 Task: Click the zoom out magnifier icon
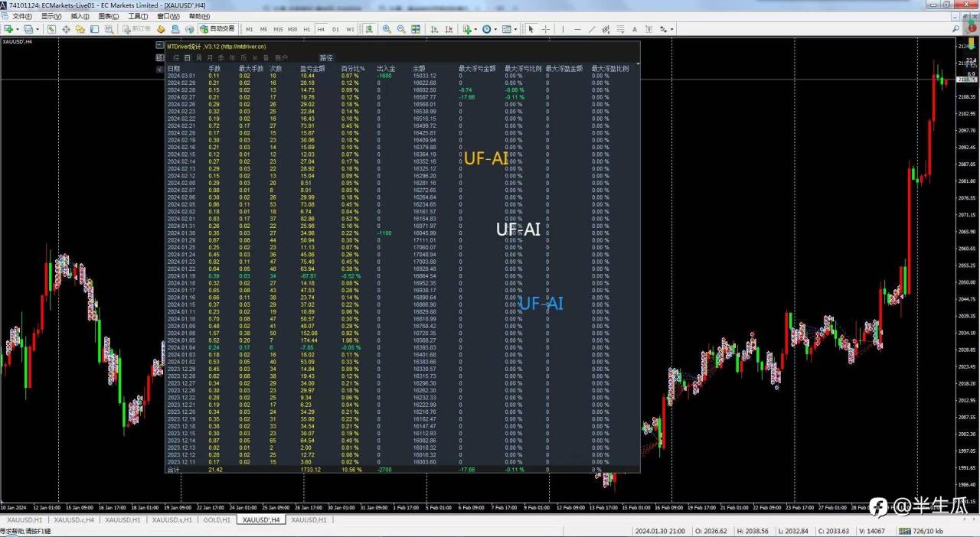pos(401,29)
